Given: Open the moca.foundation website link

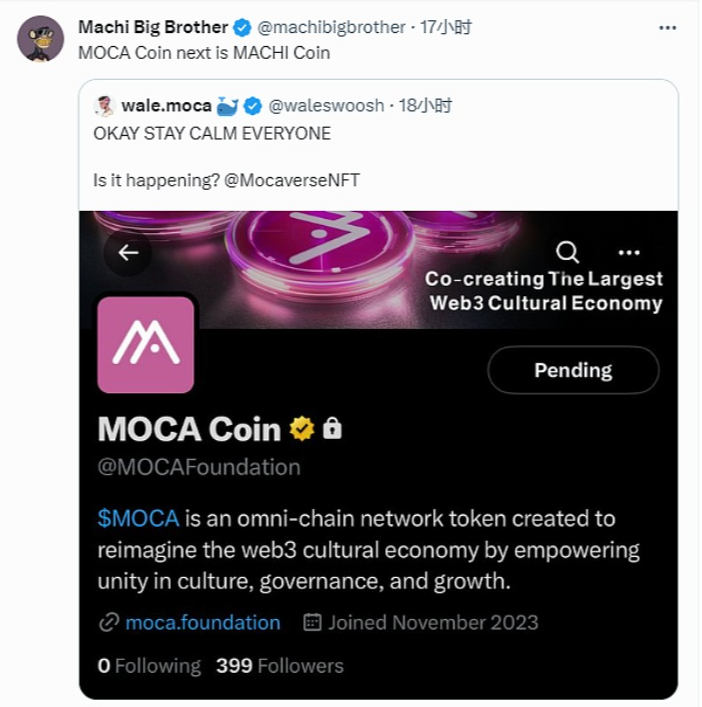Looking at the screenshot, I should tap(202, 622).
